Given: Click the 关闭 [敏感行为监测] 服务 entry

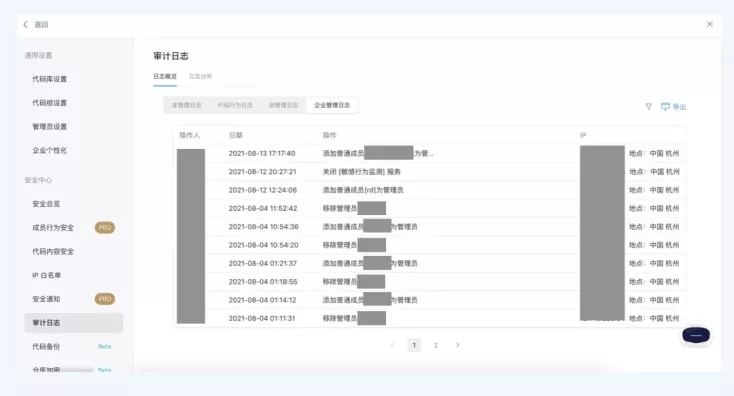Looking at the screenshot, I should (x=361, y=172).
